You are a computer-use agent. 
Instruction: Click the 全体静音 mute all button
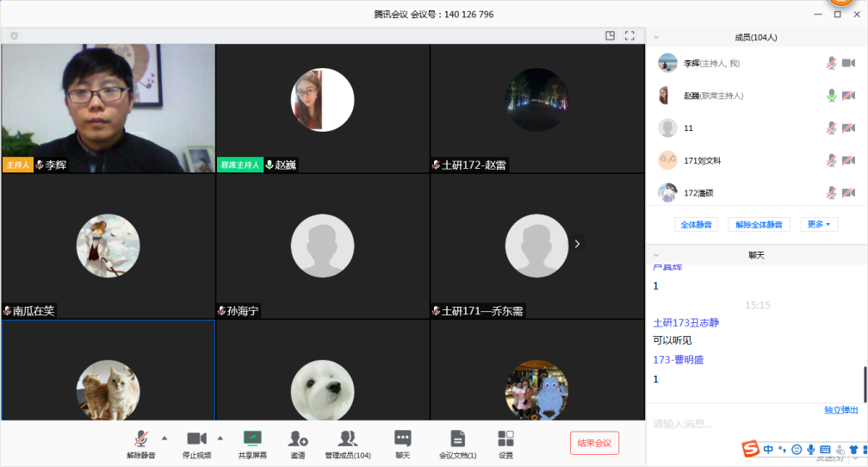click(x=697, y=225)
